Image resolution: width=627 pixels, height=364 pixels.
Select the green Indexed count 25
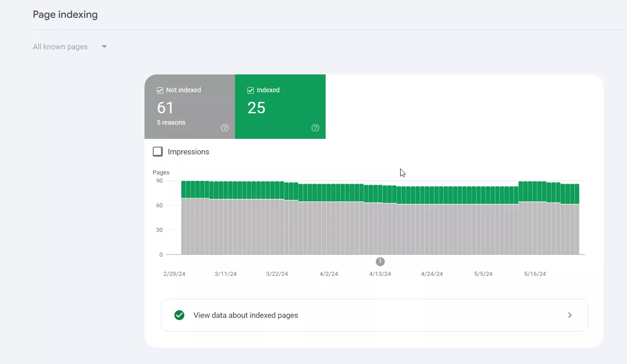(x=257, y=108)
